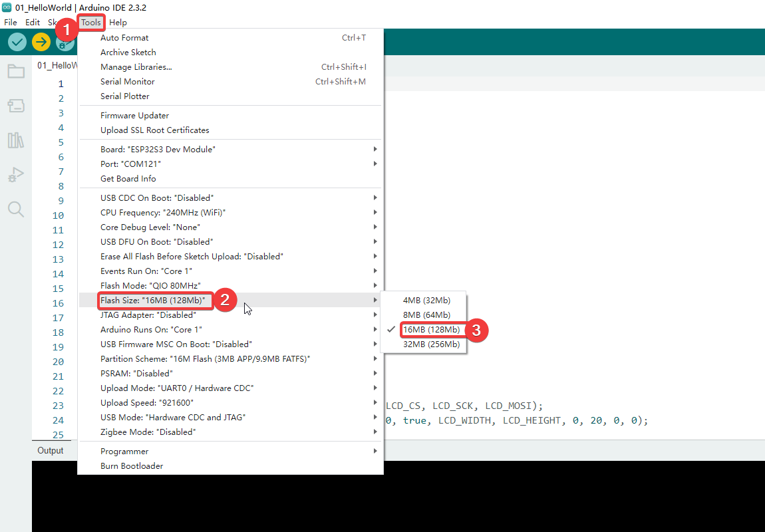Image resolution: width=765 pixels, height=532 pixels.
Task: Click the Verify checkmark button
Action: (17, 42)
